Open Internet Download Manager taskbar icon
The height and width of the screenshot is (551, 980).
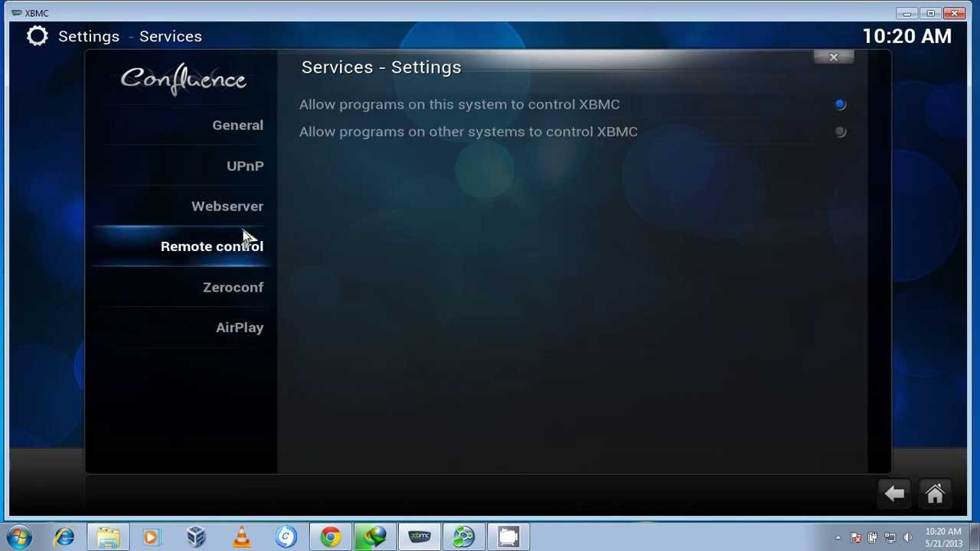(x=374, y=537)
